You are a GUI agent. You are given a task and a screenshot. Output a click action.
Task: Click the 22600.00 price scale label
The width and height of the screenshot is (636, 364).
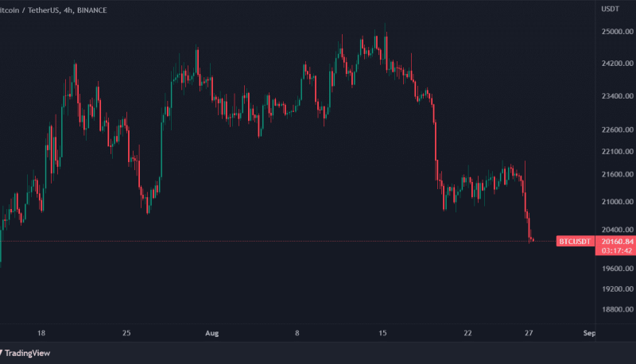coord(617,129)
